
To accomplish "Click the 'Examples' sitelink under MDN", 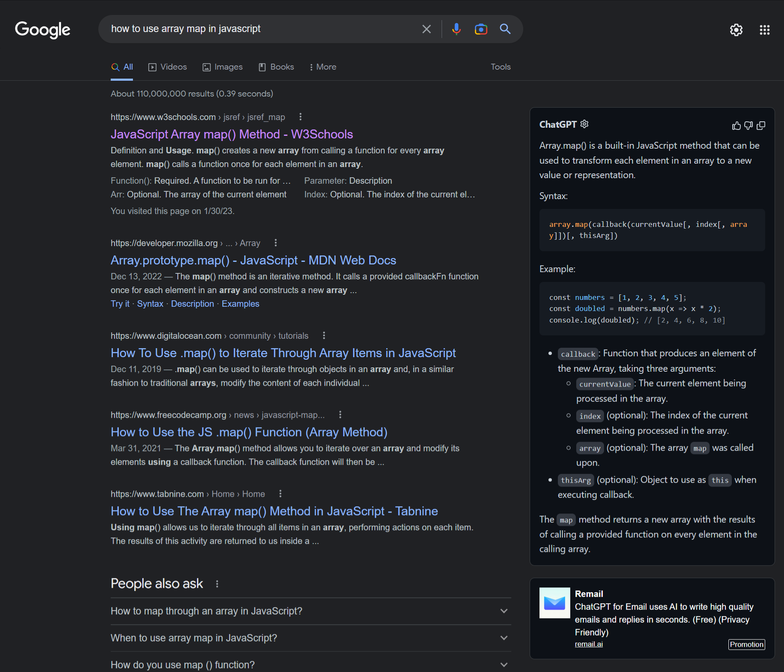I will [x=240, y=304].
